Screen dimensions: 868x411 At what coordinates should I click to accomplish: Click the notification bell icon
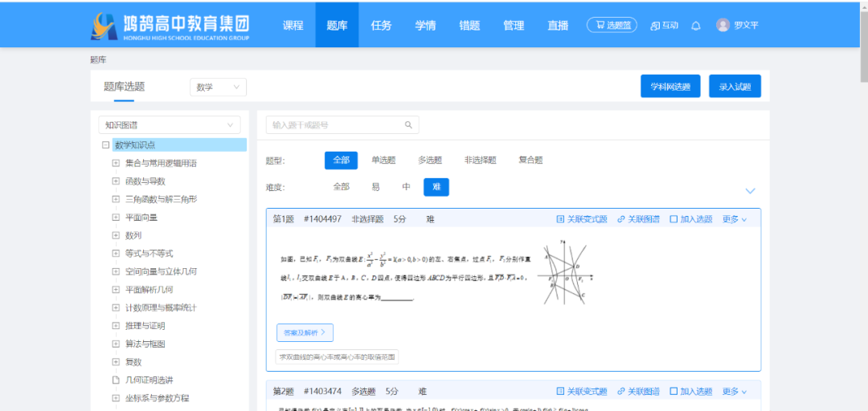click(696, 26)
